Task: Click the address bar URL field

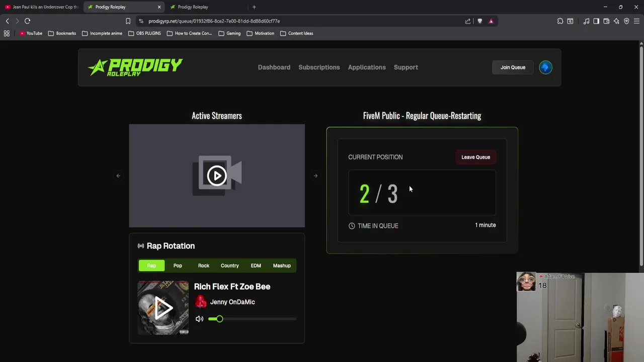Action: point(302,21)
